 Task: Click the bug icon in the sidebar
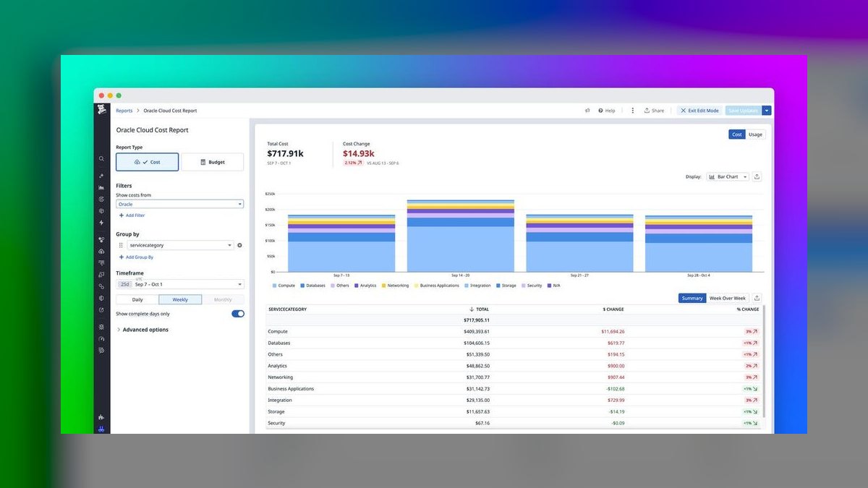pyautogui.click(x=101, y=327)
